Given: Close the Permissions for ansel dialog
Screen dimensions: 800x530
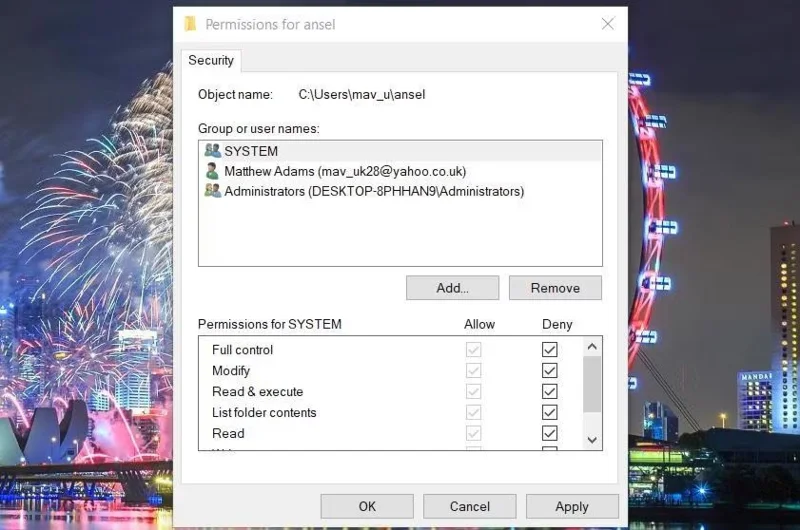Looking at the screenshot, I should click(x=607, y=23).
